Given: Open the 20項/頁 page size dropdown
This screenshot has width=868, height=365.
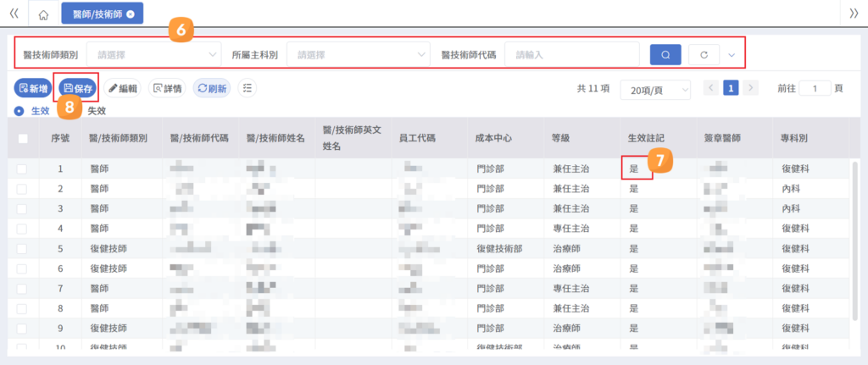Looking at the screenshot, I should coord(655,89).
